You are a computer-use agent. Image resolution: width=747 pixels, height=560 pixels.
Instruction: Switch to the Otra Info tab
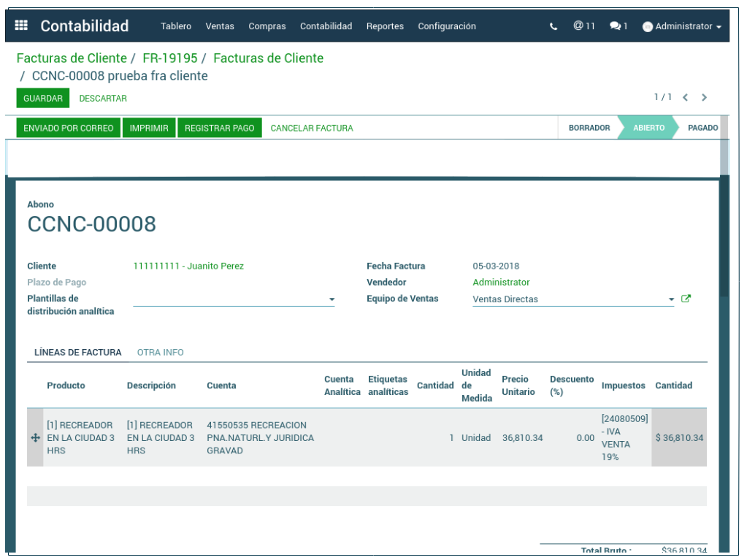pos(160,352)
